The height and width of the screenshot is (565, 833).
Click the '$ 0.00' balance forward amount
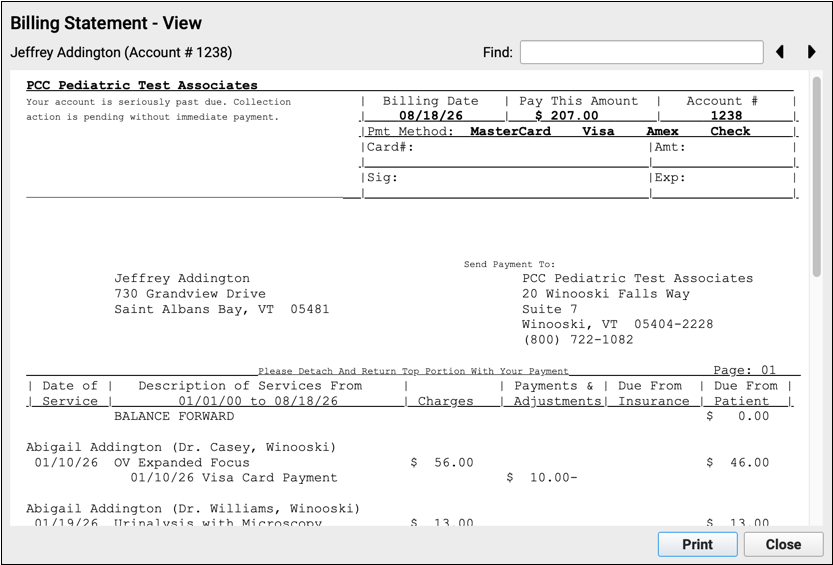(x=738, y=416)
